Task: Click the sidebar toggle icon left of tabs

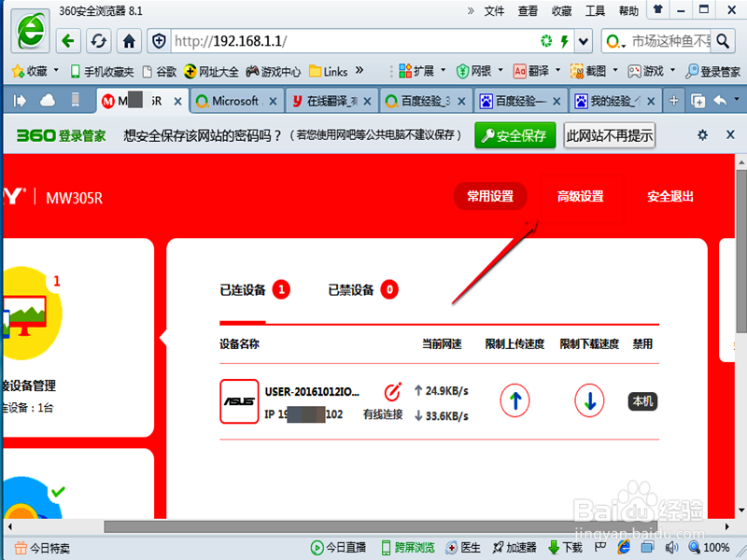Action: [20, 101]
